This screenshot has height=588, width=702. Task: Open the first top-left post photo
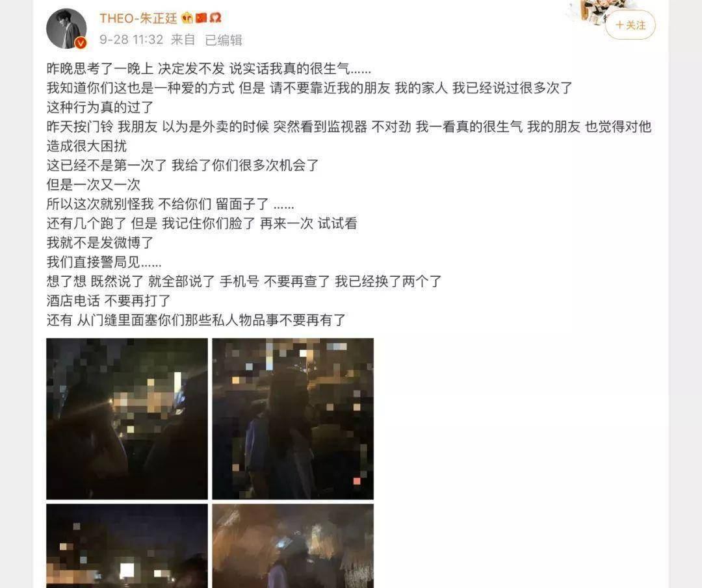pos(127,419)
